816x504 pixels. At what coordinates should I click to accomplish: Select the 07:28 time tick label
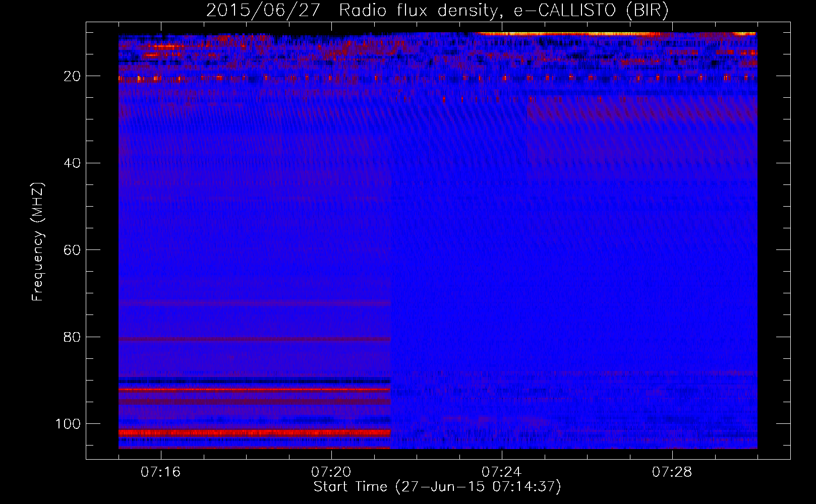pyautogui.click(x=672, y=472)
